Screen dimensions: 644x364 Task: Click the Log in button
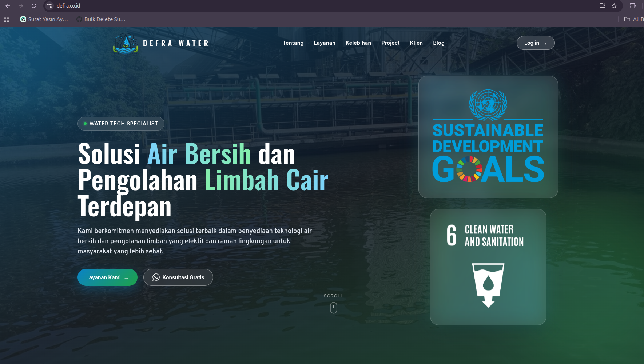tap(536, 43)
